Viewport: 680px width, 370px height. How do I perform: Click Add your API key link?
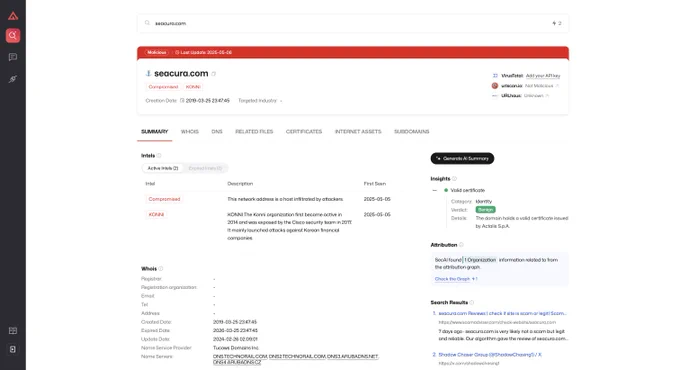[543, 75]
